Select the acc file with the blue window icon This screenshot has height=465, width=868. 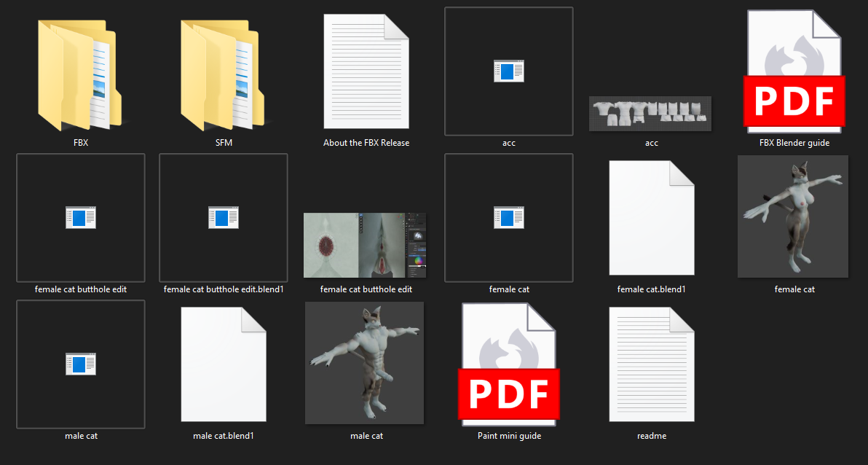click(x=509, y=71)
